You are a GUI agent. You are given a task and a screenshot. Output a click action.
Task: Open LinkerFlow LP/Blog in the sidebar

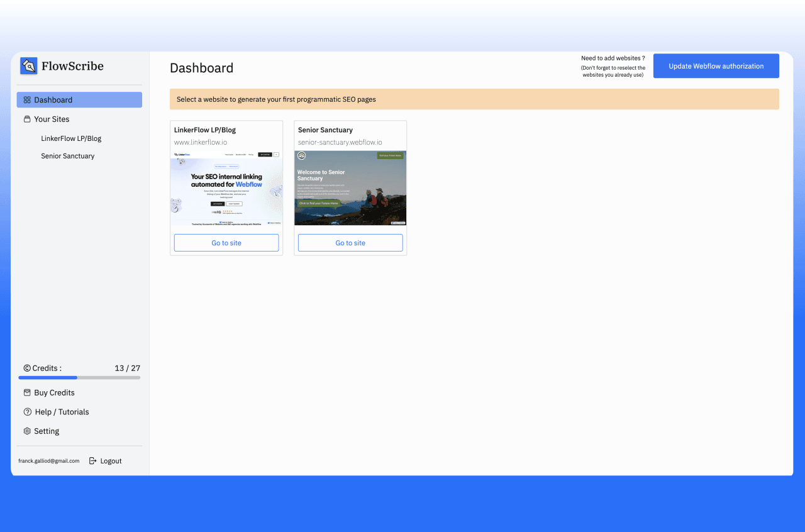click(71, 138)
